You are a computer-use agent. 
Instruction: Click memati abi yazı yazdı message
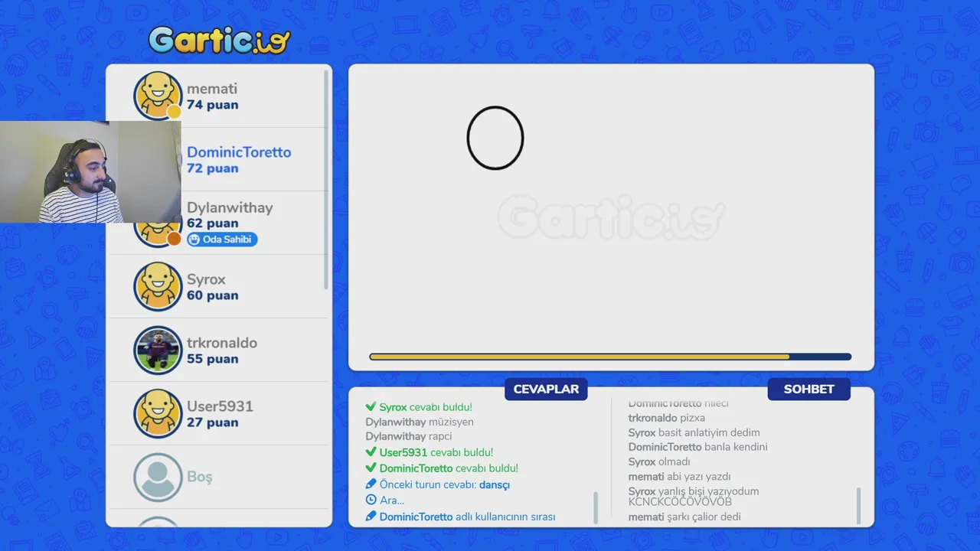[680, 477]
